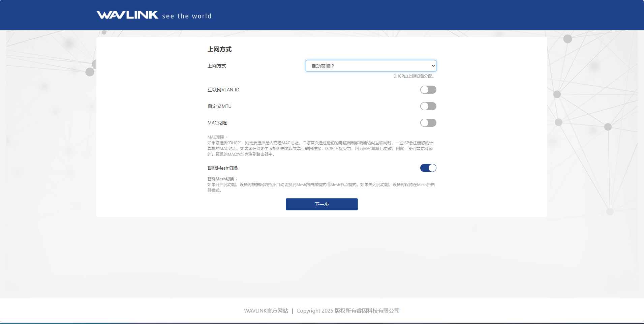This screenshot has width=644, height=324.
Task: Open the 上网方式 connection type dropdown
Action: [x=371, y=66]
